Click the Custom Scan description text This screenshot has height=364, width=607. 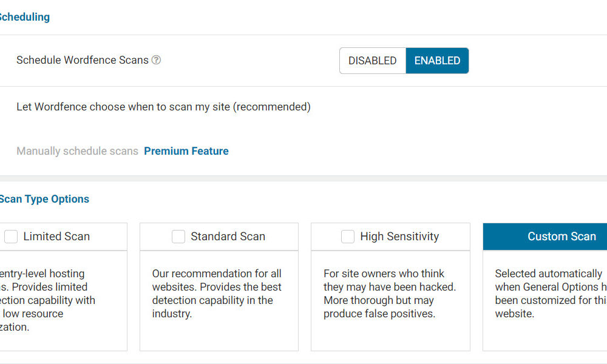point(549,294)
